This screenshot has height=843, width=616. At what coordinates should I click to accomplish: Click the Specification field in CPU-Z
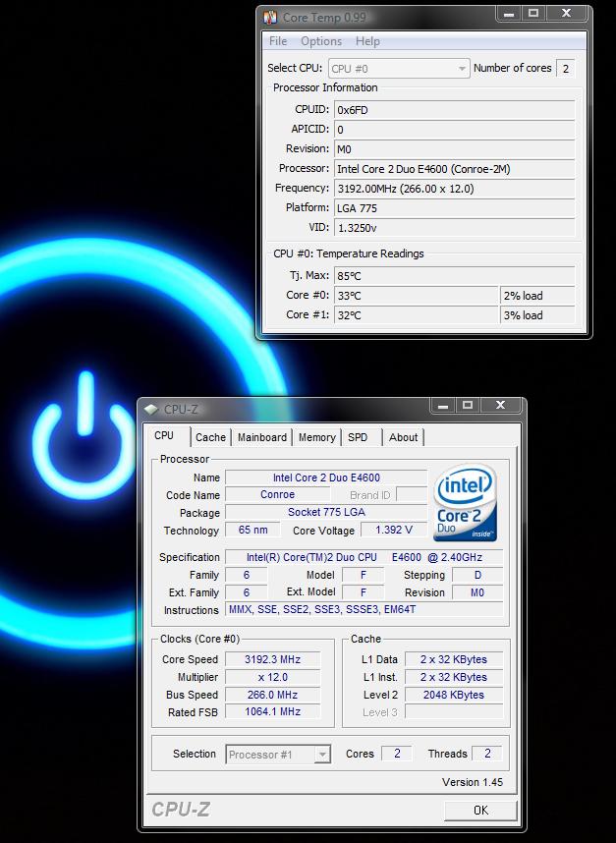(x=364, y=557)
